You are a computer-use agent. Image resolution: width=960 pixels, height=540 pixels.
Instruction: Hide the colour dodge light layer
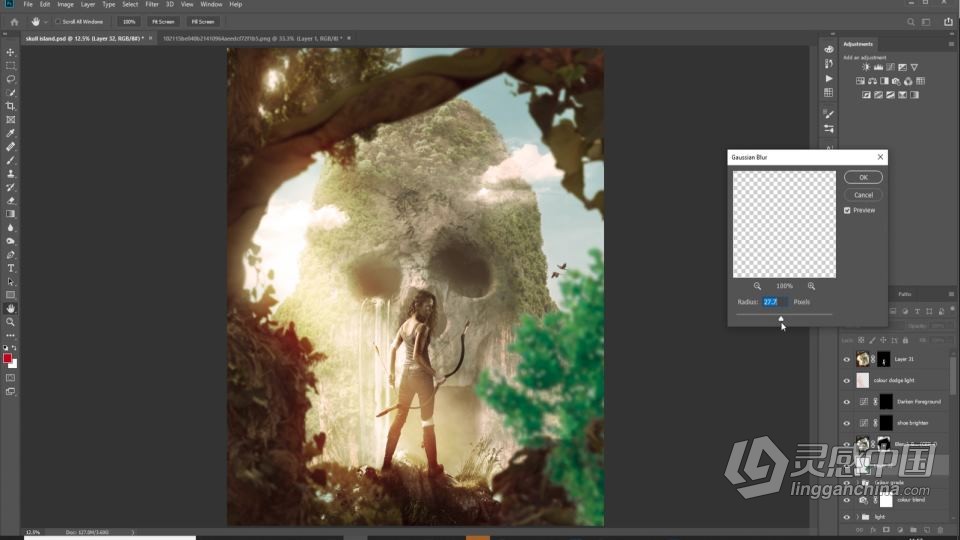[x=847, y=381]
